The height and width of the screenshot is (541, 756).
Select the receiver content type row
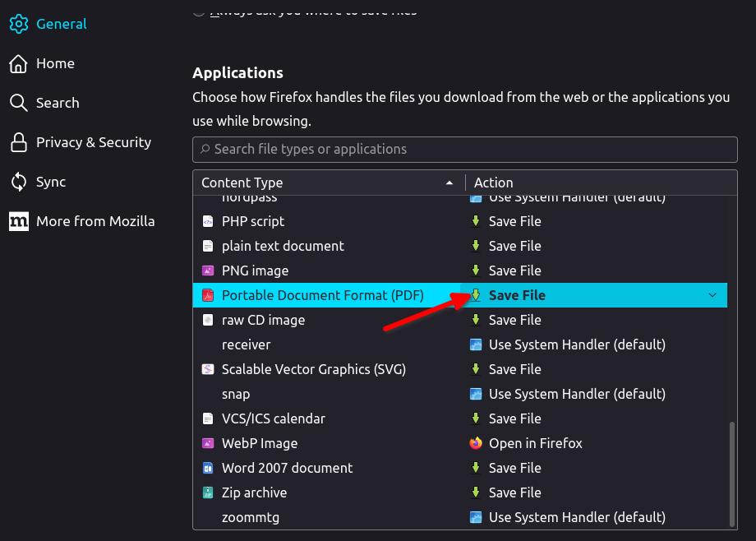point(460,344)
